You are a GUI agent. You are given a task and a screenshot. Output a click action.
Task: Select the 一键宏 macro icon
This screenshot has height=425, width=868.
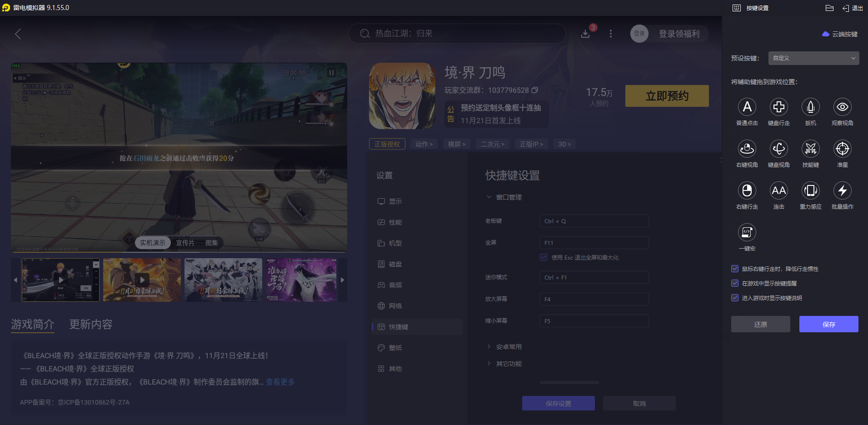click(x=747, y=233)
